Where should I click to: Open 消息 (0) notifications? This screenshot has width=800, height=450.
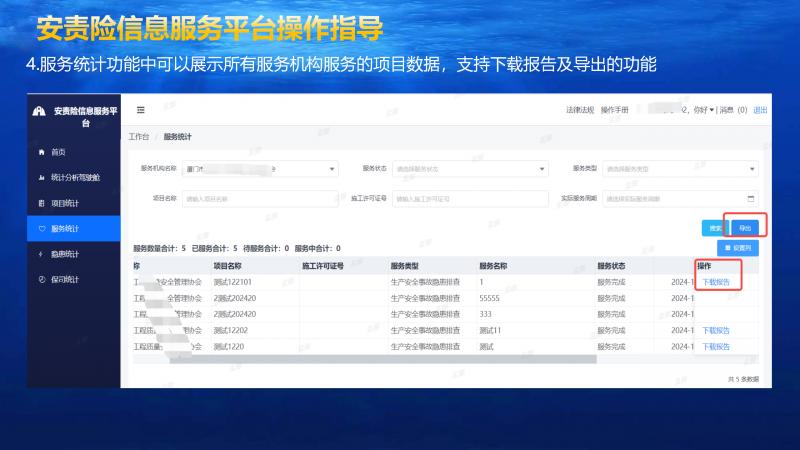coord(733,110)
